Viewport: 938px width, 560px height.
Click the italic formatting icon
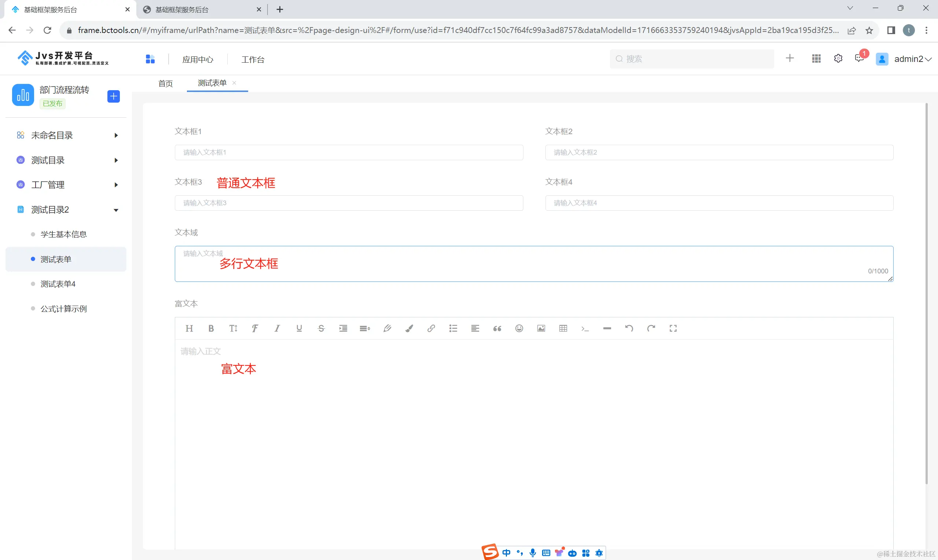click(277, 328)
